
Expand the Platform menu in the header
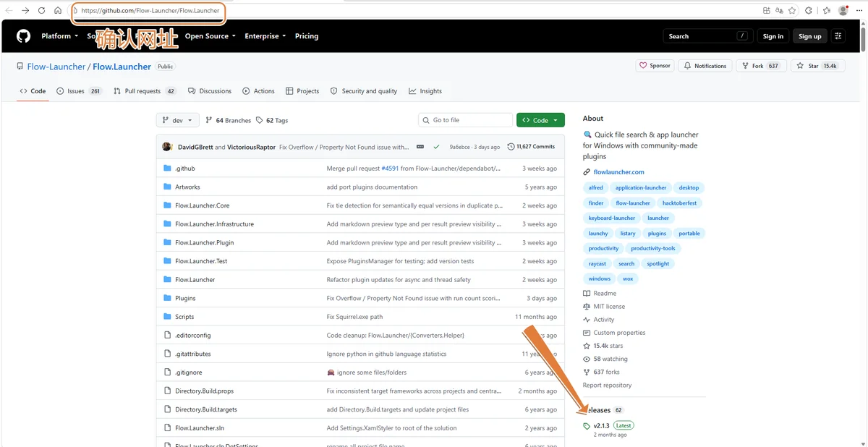pyautogui.click(x=60, y=36)
